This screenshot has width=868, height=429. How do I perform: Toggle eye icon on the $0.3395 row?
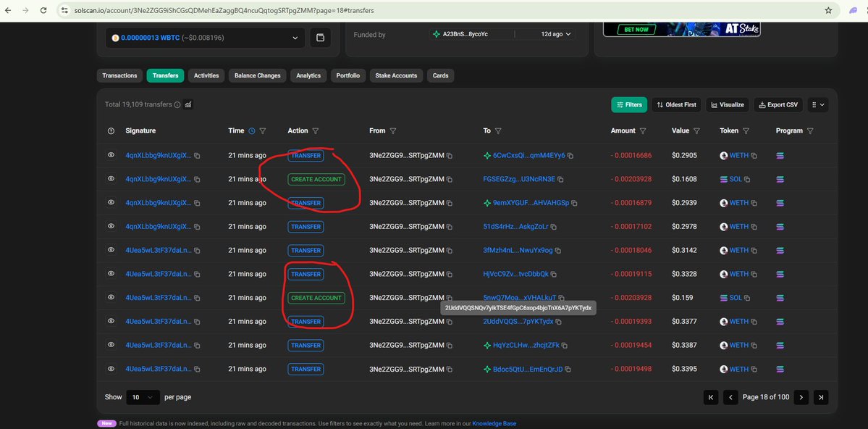click(x=111, y=369)
